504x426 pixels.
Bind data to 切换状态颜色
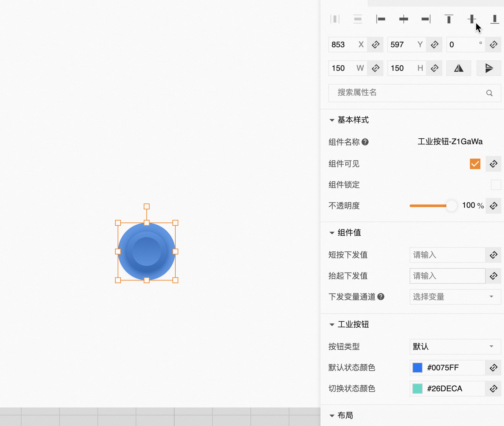pos(494,389)
